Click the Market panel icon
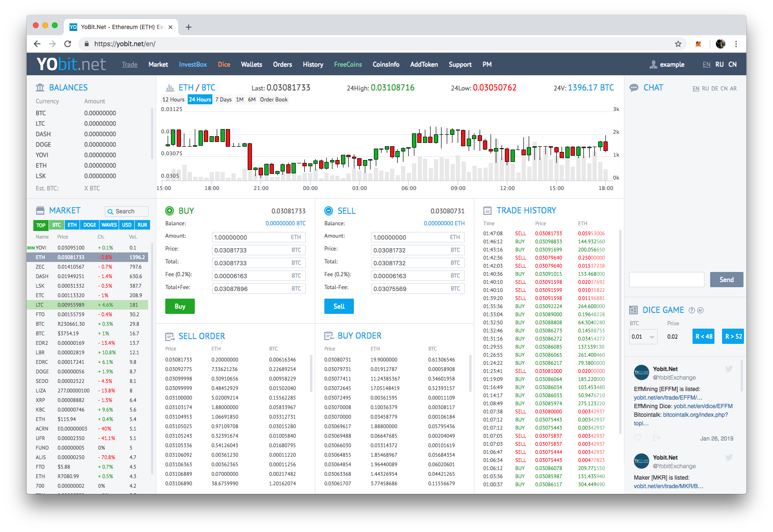The image size is (773, 532). click(40, 211)
